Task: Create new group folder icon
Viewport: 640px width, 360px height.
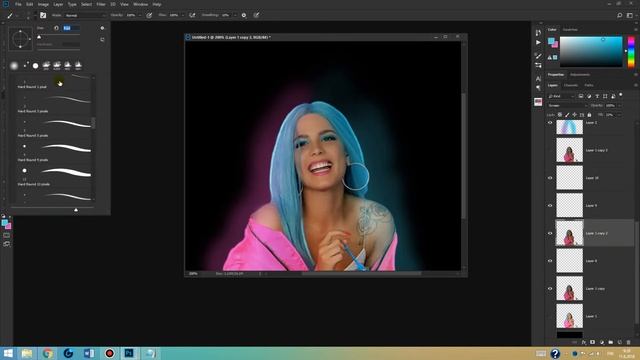Action: [611, 342]
